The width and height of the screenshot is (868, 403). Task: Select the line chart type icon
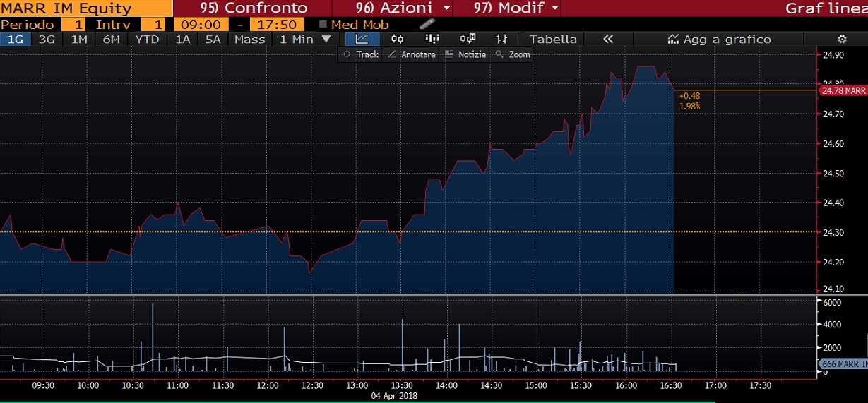(x=362, y=40)
